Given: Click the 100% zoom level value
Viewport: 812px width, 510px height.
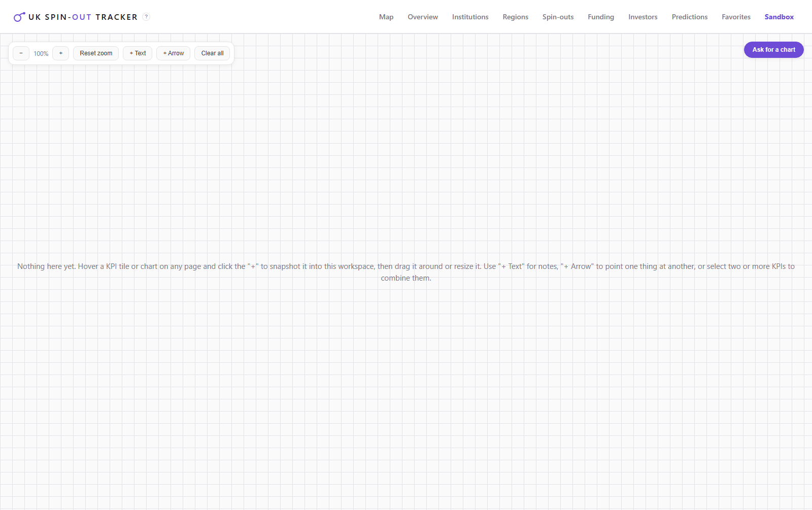Looking at the screenshot, I should [x=41, y=54].
